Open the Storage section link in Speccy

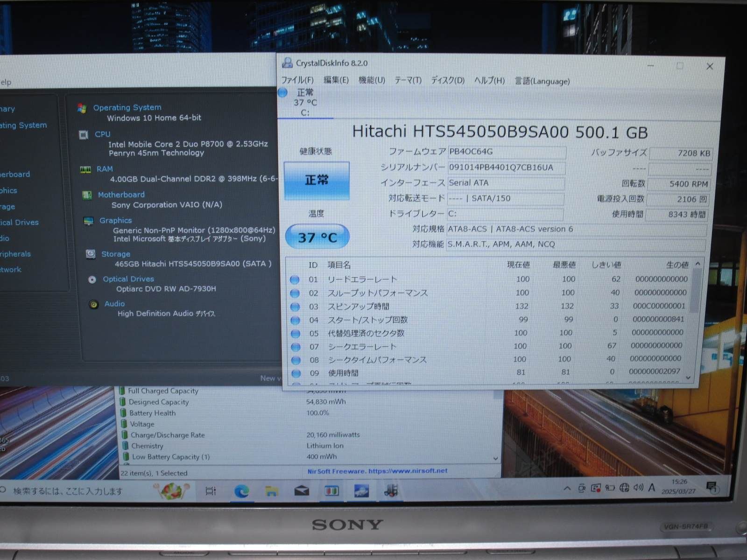(116, 254)
